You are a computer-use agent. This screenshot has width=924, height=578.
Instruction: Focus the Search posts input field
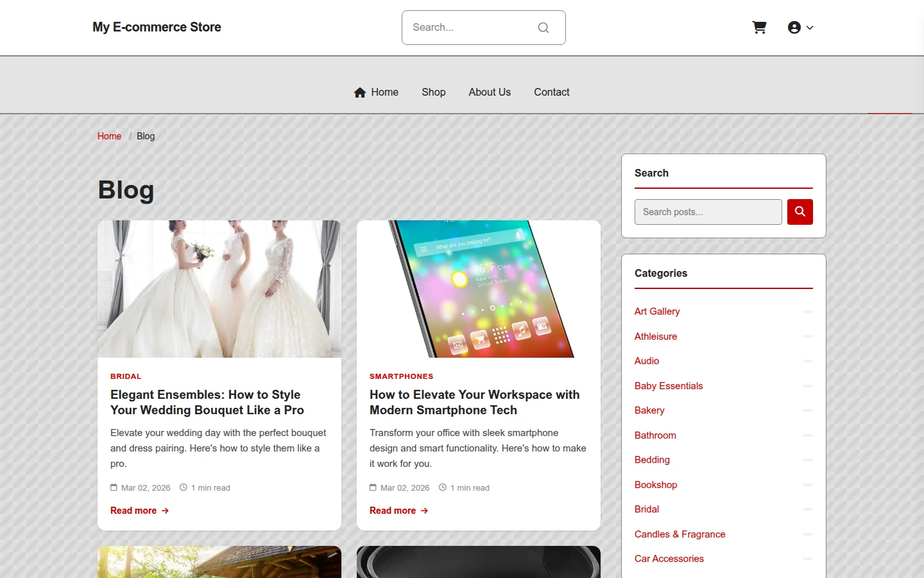708,212
